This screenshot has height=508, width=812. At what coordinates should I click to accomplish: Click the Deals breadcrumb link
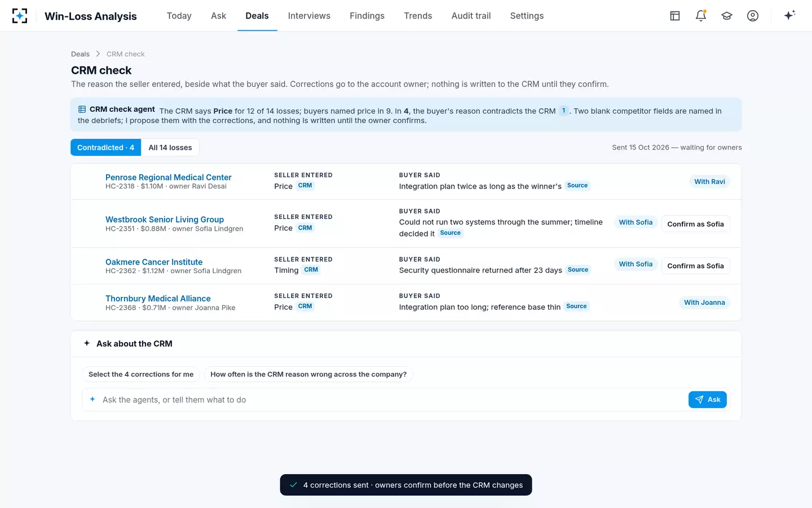click(x=80, y=54)
